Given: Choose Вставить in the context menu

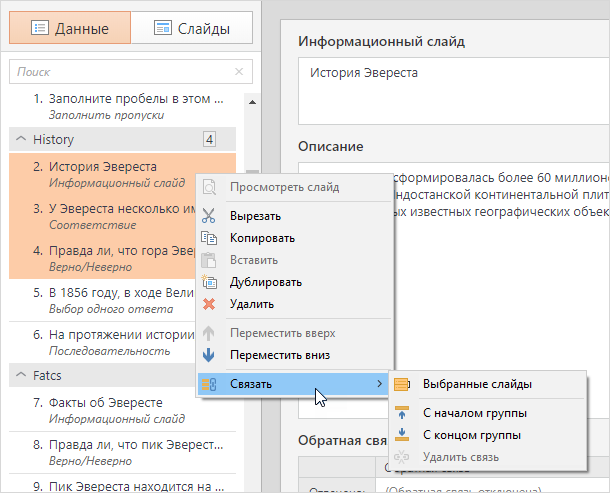Looking at the screenshot, I should (294, 260).
